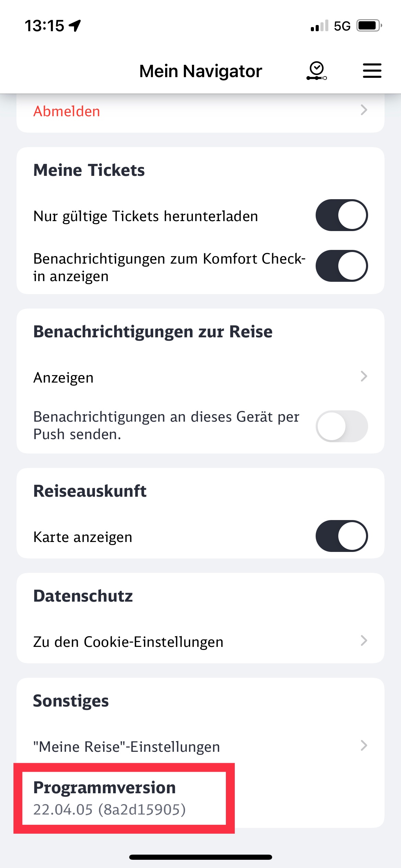Tap the Programmversion number text

click(x=109, y=810)
